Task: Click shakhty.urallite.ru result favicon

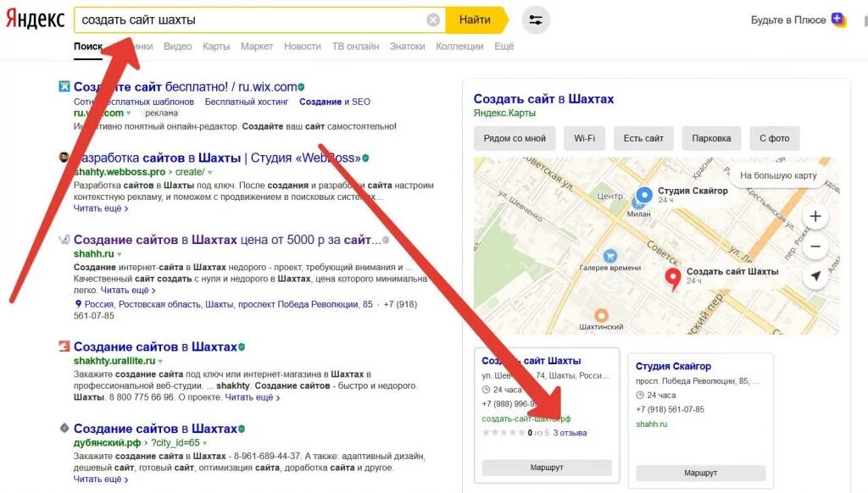Action: pos(64,346)
